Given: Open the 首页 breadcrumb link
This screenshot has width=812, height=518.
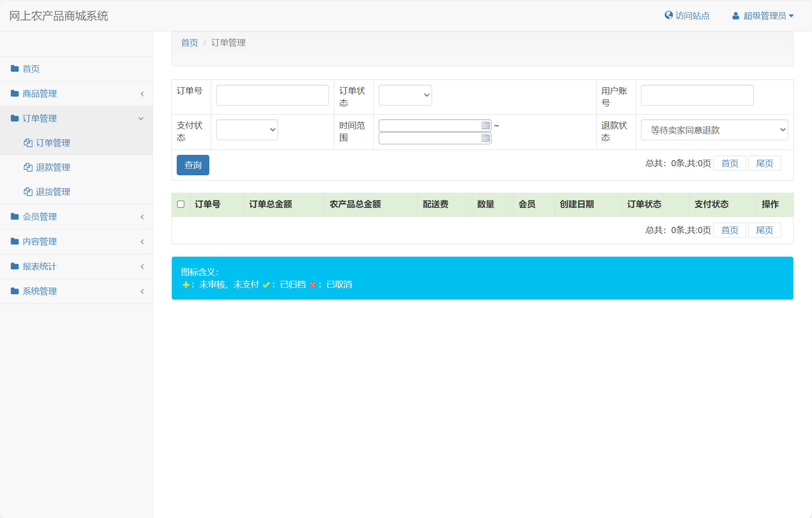Looking at the screenshot, I should coord(189,42).
